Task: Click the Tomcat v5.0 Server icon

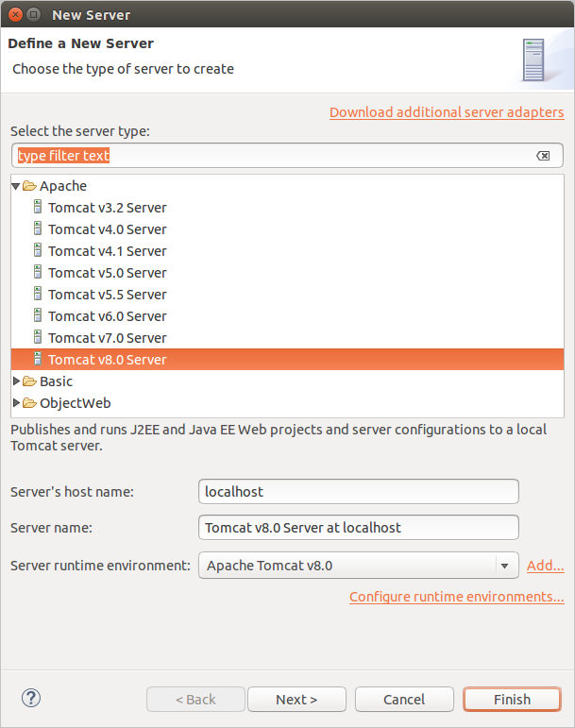Action: click(38, 272)
